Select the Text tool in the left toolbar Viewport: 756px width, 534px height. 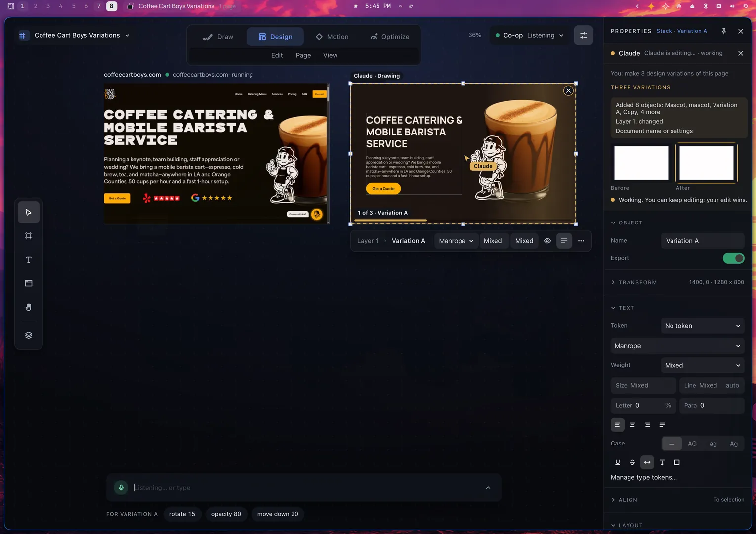click(x=29, y=260)
